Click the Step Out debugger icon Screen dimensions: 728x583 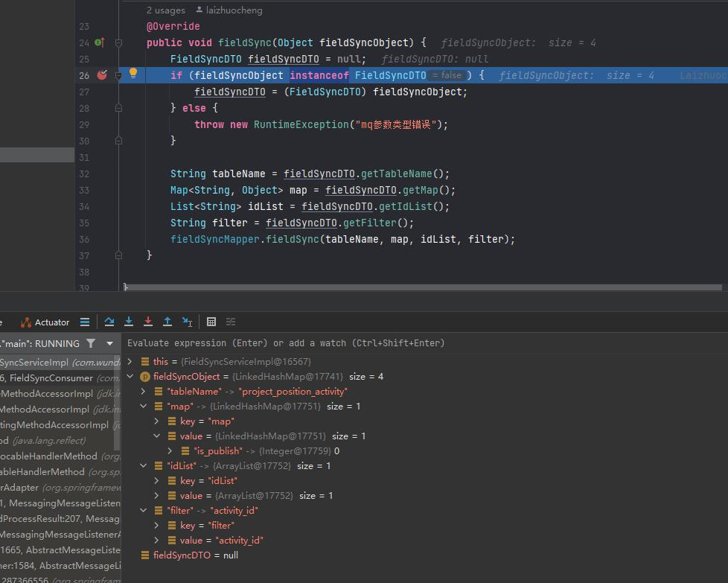(x=167, y=322)
